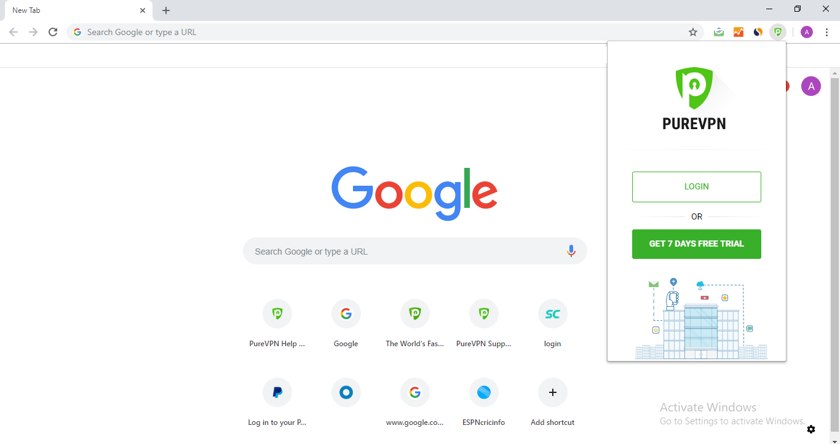Viewport: 840px width, 444px height.
Task: Go back to the previous page
Action: click(x=13, y=32)
